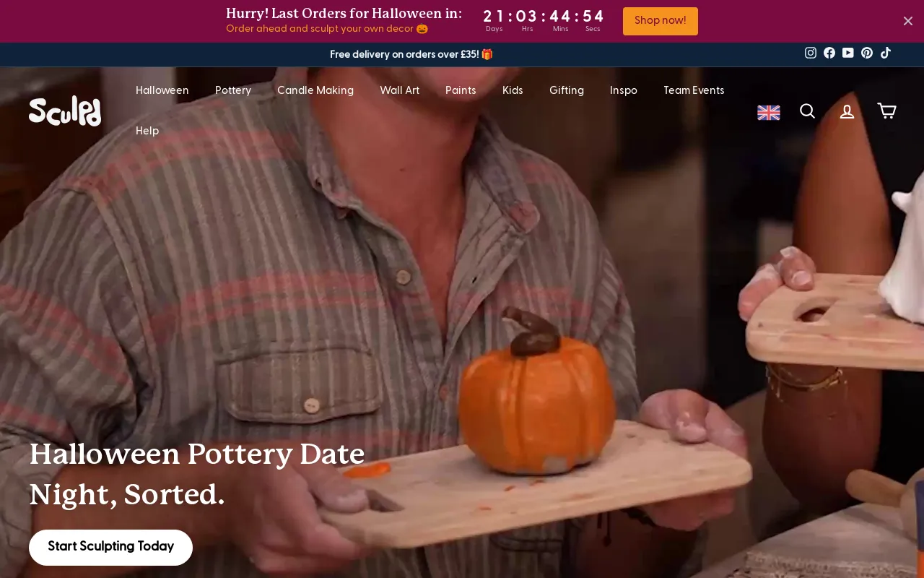The height and width of the screenshot is (578, 924).
Task: Open the YouTube social icon
Action: pyautogui.click(x=848, y=53)
